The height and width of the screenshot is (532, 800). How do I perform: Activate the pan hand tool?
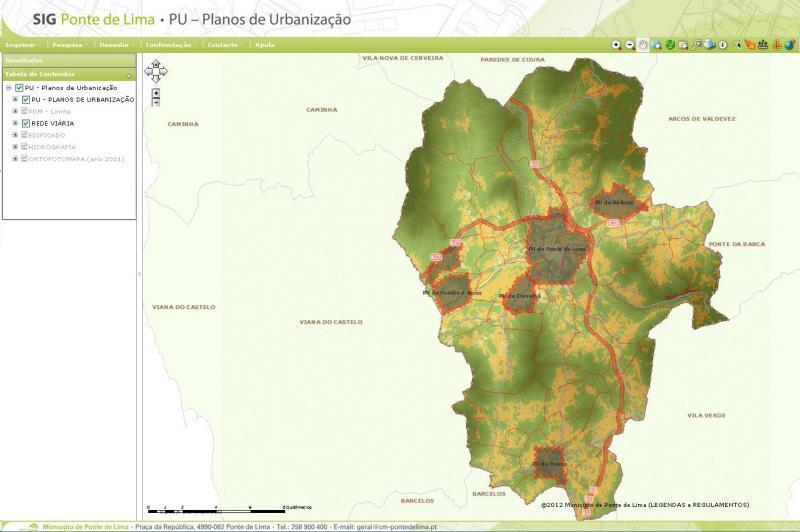click(x=643, y=45)
